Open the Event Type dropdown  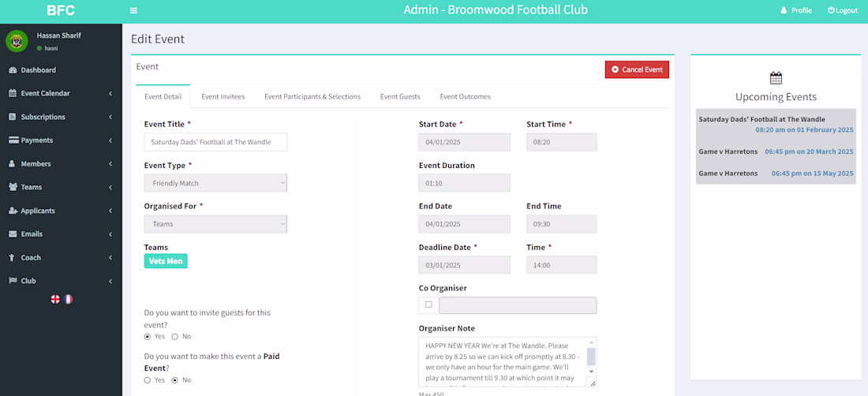(215, 183)
